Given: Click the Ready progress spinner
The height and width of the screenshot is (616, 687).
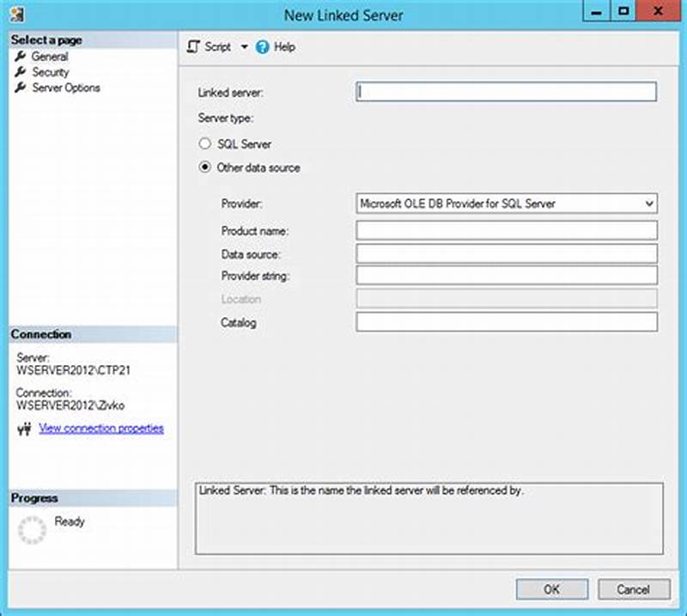Looking at the screenshot, I should (x=32, y=528).
